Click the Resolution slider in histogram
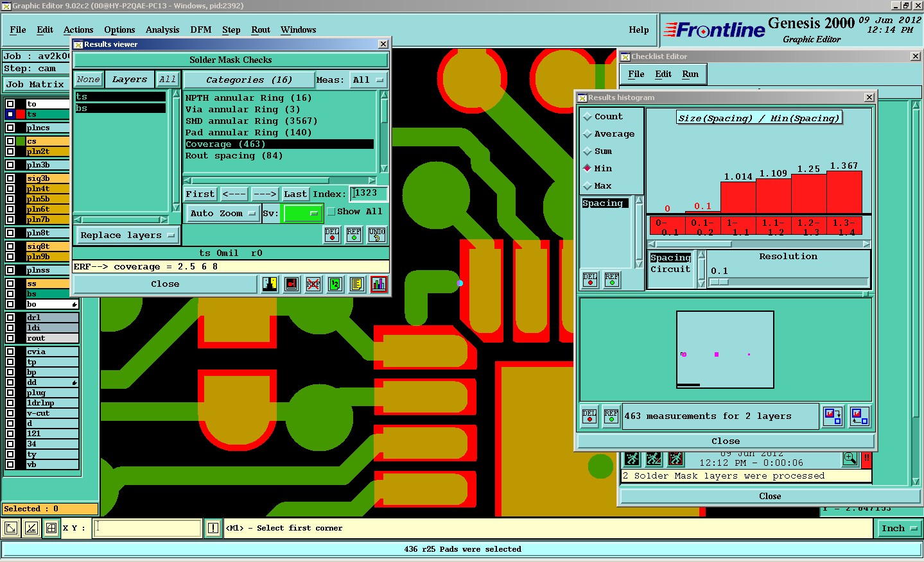 coord(789,282)
